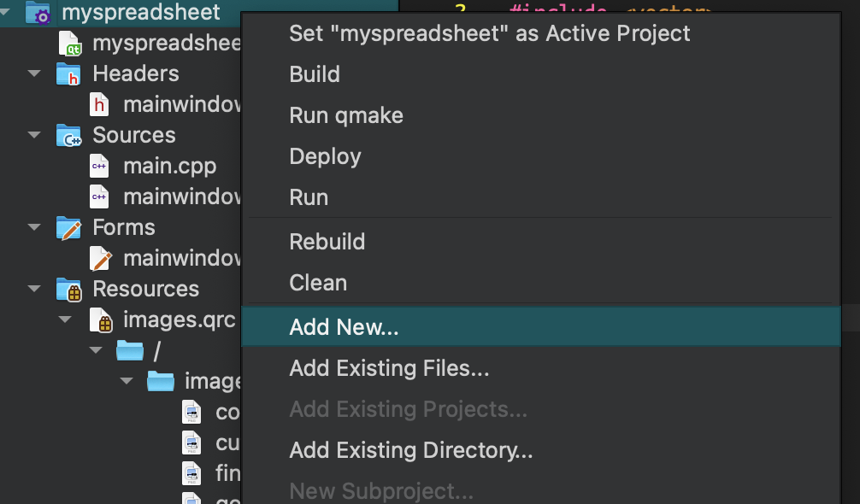Click the Resources folder icon

pos(69,290)
